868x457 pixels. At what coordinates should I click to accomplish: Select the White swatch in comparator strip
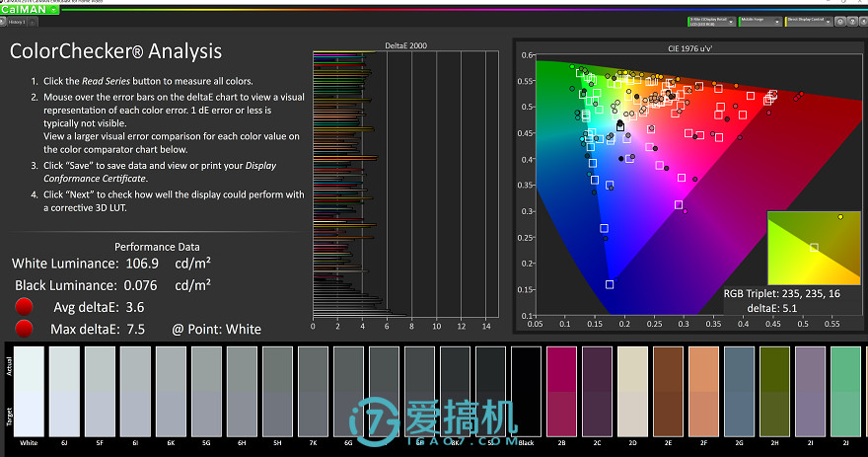[x=29, y=392]
